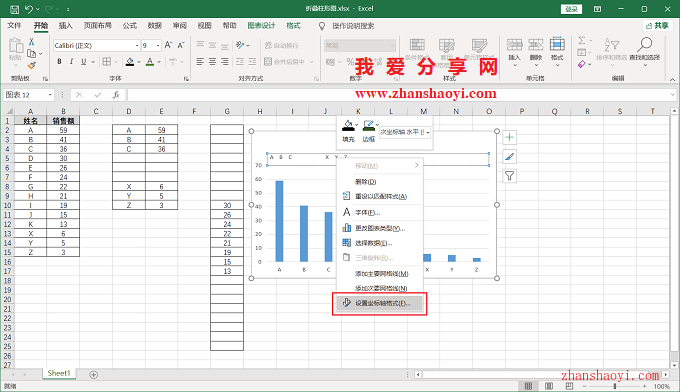This screenshot has width=680, height=392.
Task: Click the Align Left icon
Action: pos(200,62)
